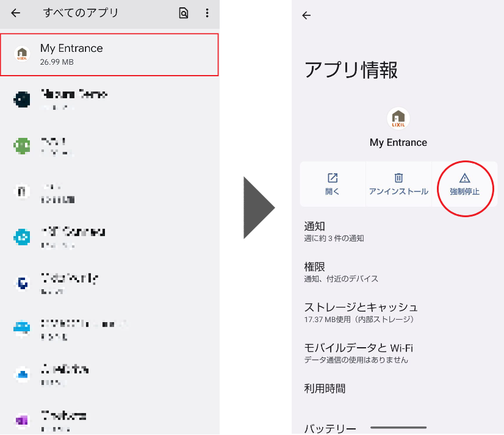Open the app search icon in すべてのアプリ

coord(184,13)
